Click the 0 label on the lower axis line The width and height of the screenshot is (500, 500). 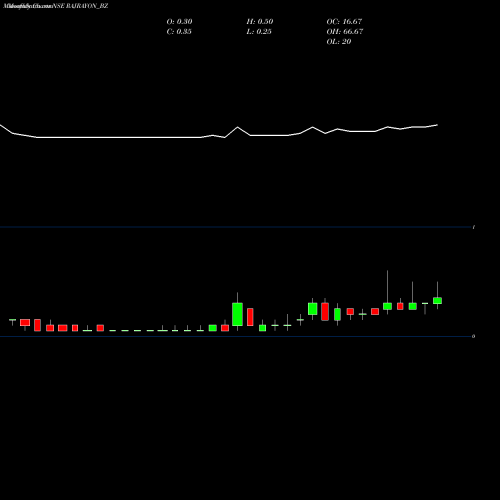473,336
